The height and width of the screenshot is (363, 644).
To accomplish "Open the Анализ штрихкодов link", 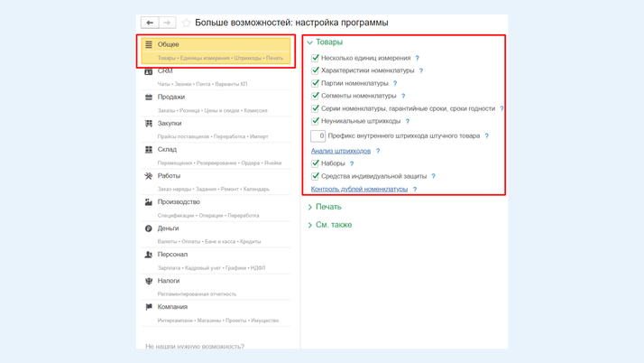I will point(341,151).
